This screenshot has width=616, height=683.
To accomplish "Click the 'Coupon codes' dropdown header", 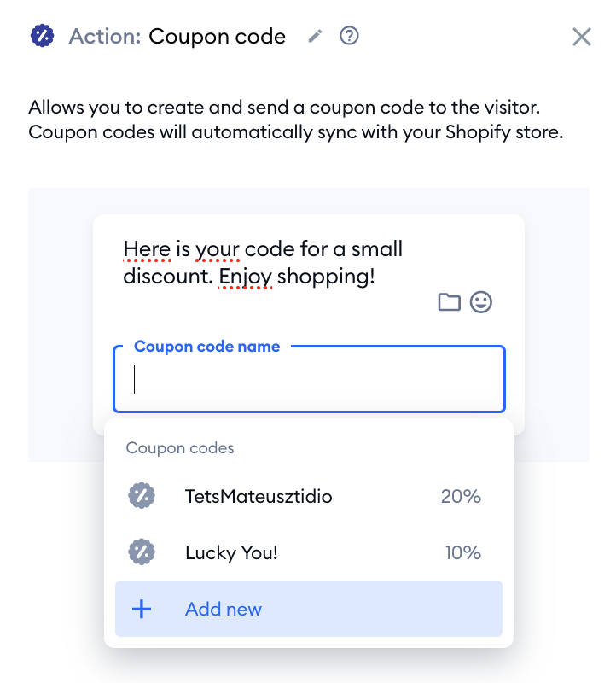I will point(180,448).
